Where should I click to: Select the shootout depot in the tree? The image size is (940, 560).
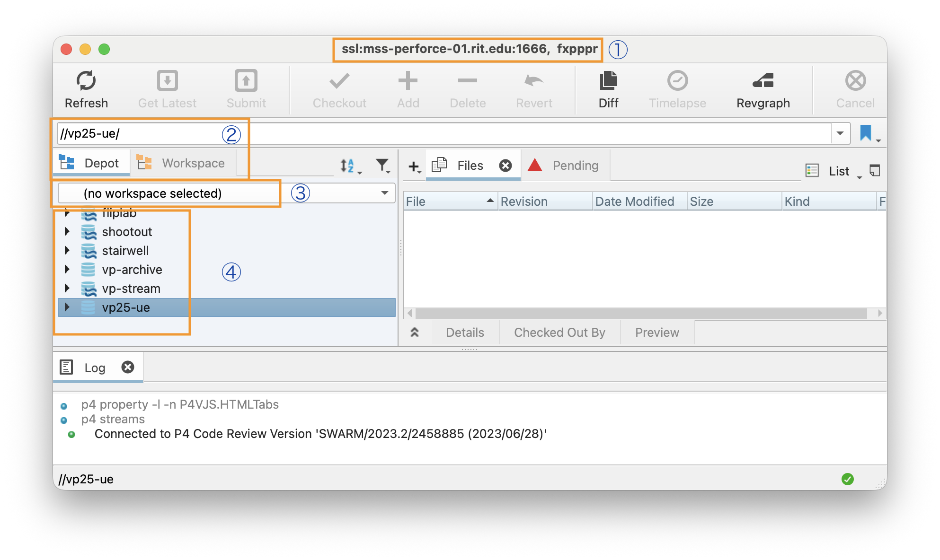click(x=127, y=232)
